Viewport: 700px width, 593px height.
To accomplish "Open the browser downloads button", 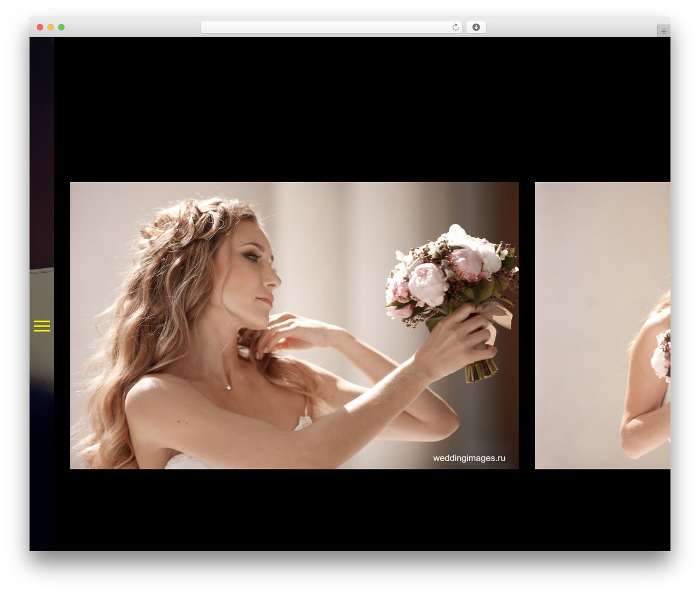I will point(476,27).
